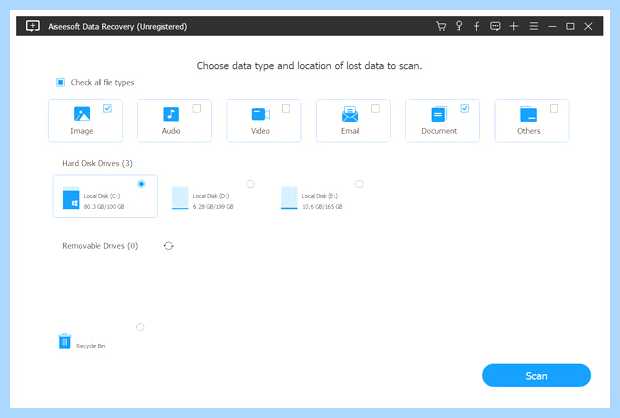Click the plus icon in title bar
This screenshot has width=620, height=418.
pos(514,26)
